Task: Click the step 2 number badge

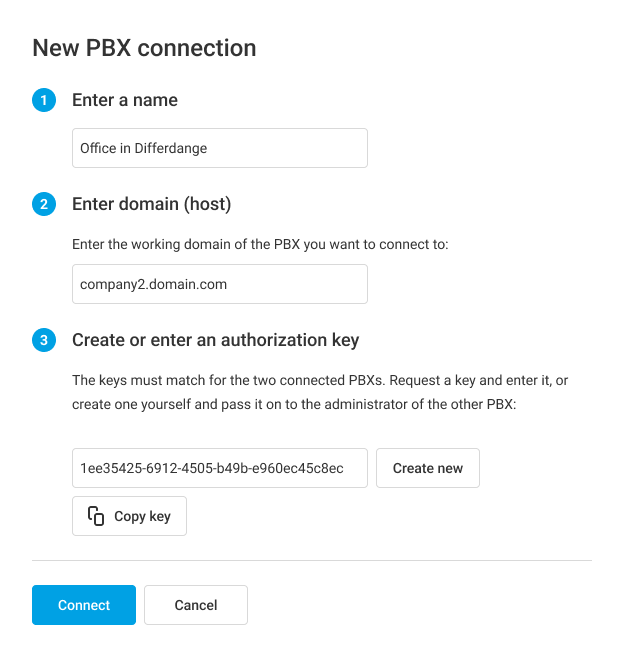Action: pos(44,204)
